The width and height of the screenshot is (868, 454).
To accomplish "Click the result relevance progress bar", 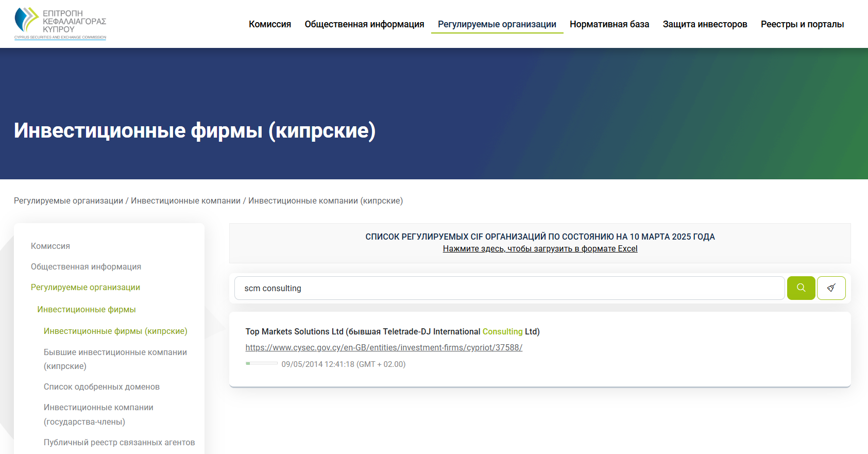I will 262,364.
